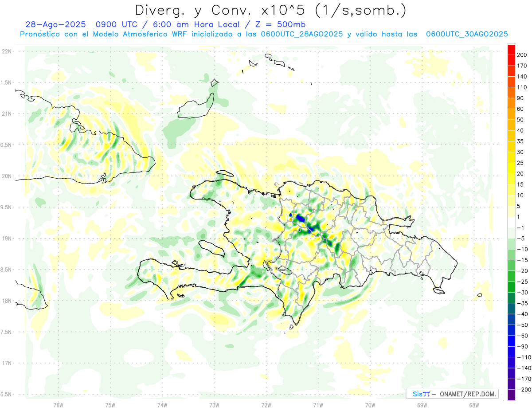Click the negative '-200' legend value
This screenshot has width=532, height=411.
point(524,389)
